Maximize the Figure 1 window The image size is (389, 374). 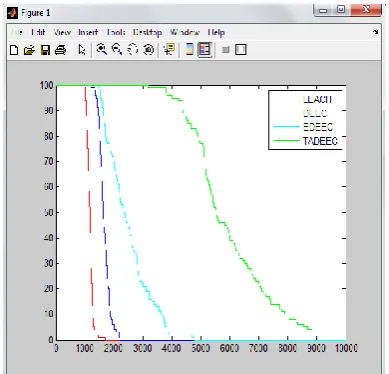(x=341, y=10)
